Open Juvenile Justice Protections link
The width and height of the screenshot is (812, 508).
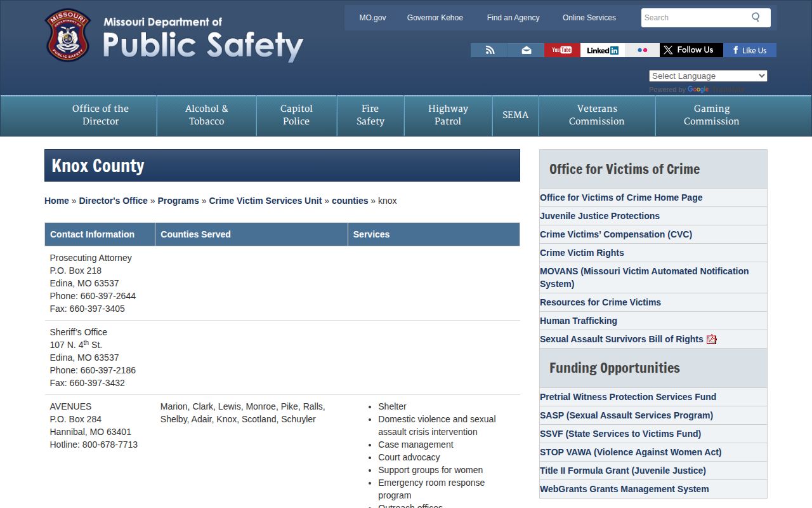coord(599,216)
